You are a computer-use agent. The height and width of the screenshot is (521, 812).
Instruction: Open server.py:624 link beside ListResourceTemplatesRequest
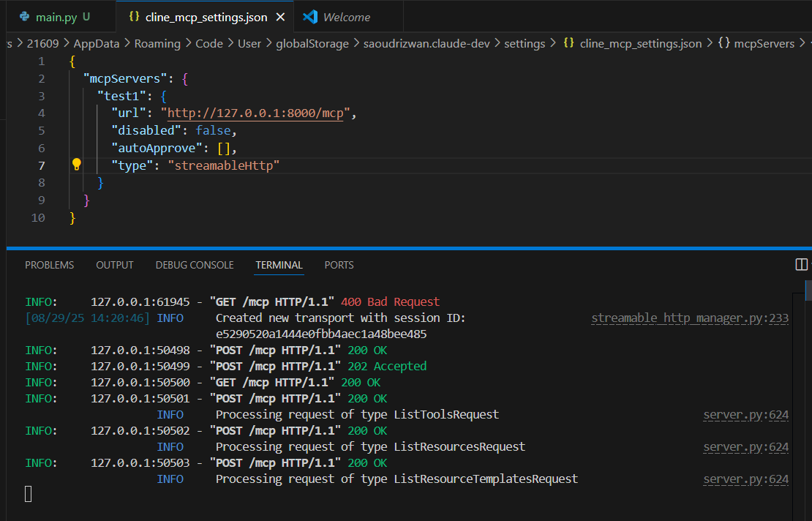coord(745,479)
